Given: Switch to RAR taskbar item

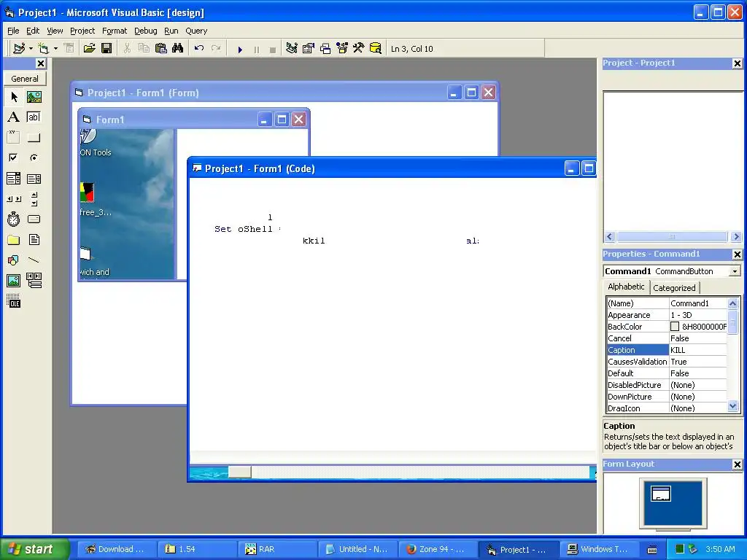Looking at the screenshot, I should [x=276, y=549].
